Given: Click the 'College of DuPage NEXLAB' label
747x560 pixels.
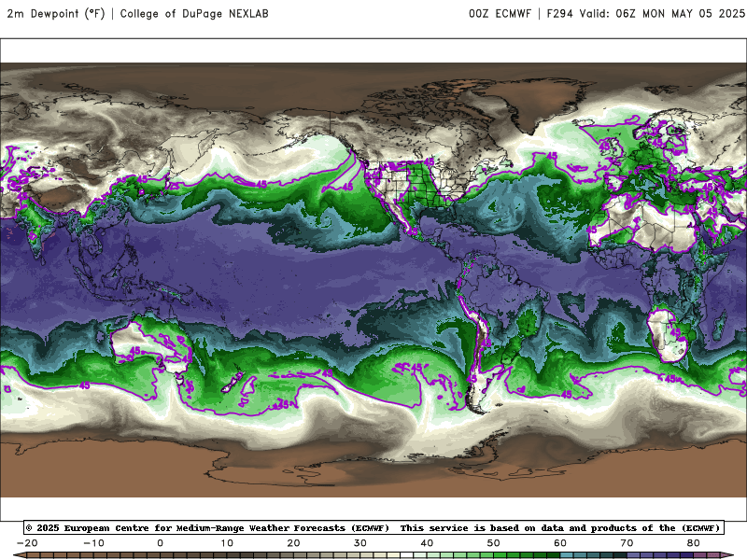Looking at the screenshot, I should coord(194,13).
